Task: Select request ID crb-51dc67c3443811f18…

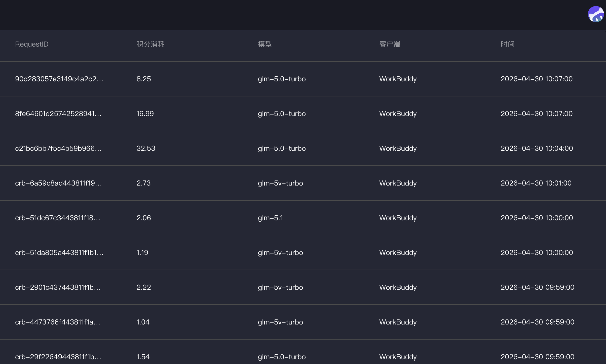Action: (x=58, y=218)
